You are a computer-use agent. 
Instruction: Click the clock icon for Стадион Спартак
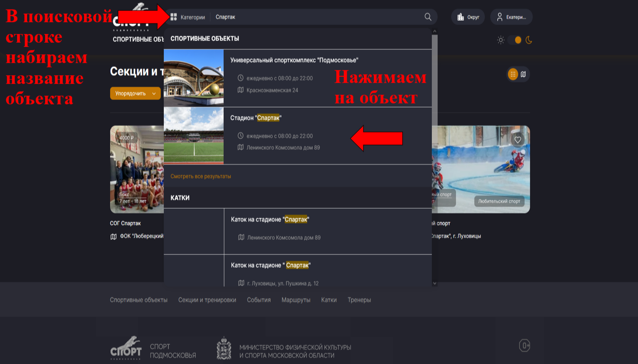tap(240, 136)
